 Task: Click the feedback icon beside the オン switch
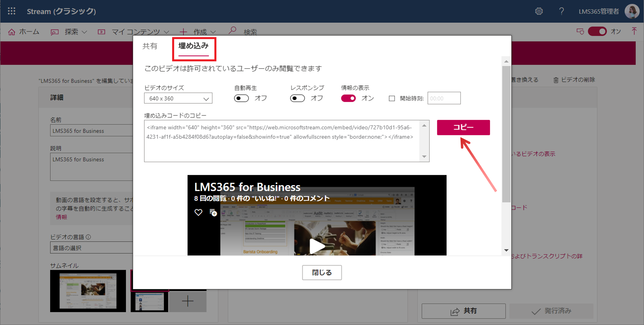pyautogui.click(x=580, y=32)
